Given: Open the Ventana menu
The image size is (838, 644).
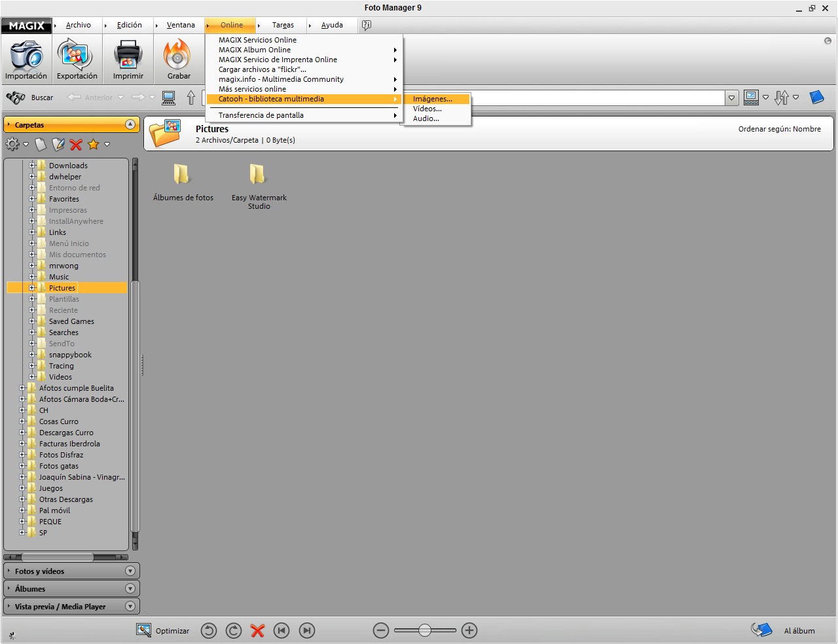Looking at the screenshot, I should click(x=181, y=25).
